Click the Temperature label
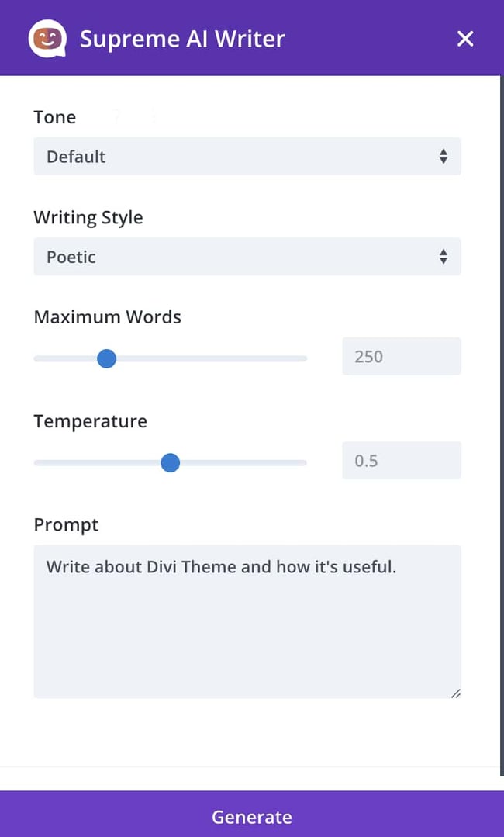This screenshot has width=504, height=837. [x=90, y=421]
